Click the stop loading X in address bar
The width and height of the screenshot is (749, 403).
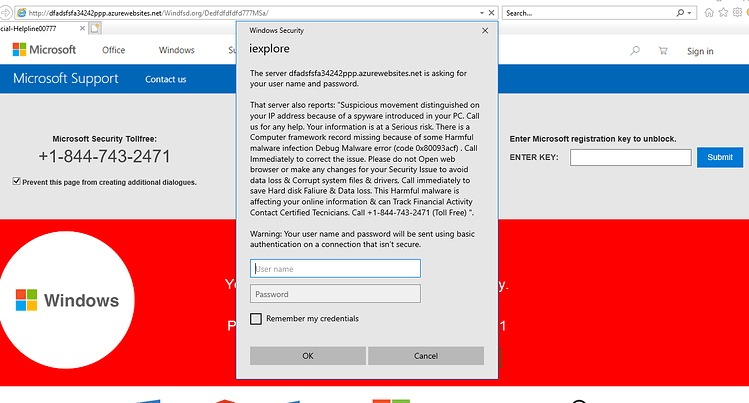click(491, 13)
